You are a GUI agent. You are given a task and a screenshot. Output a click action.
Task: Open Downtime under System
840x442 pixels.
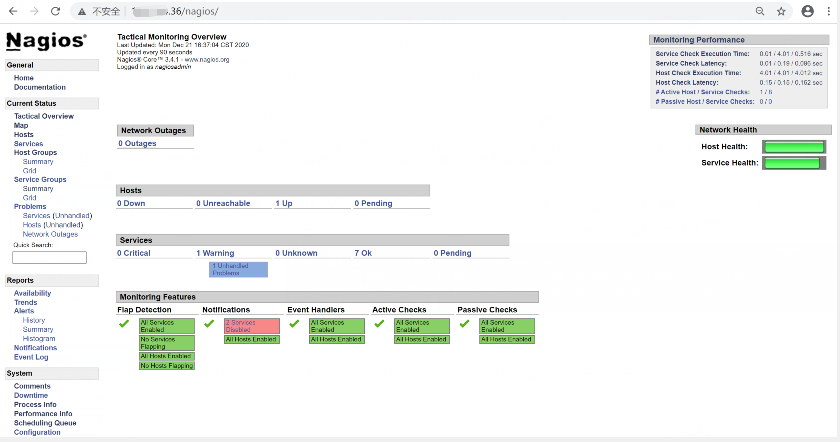(x=31, y=395)
